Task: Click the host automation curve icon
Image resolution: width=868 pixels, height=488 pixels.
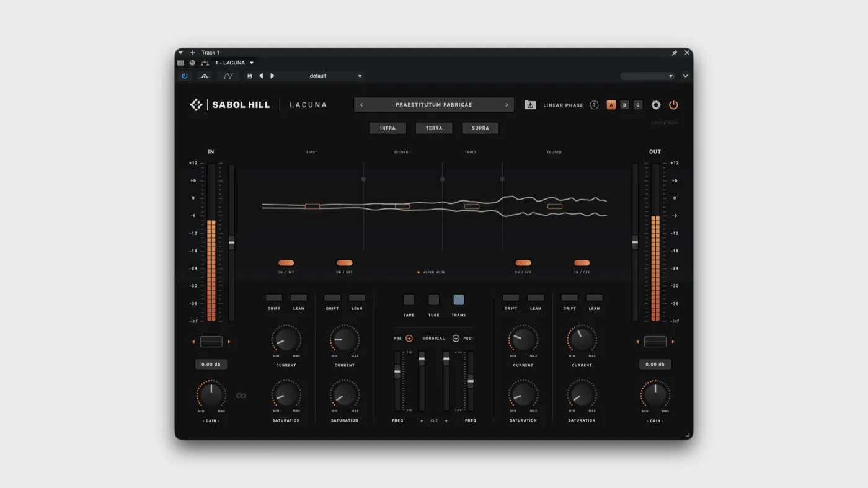Action: point(228,76)
